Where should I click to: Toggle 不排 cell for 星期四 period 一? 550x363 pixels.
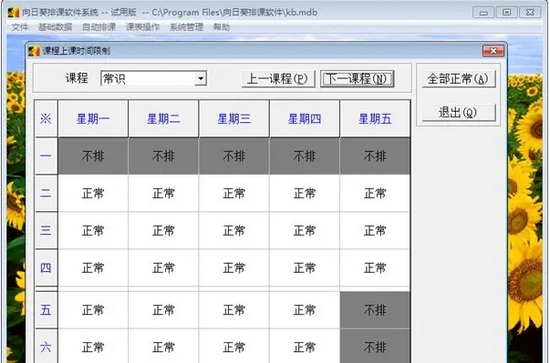point(304,156)
